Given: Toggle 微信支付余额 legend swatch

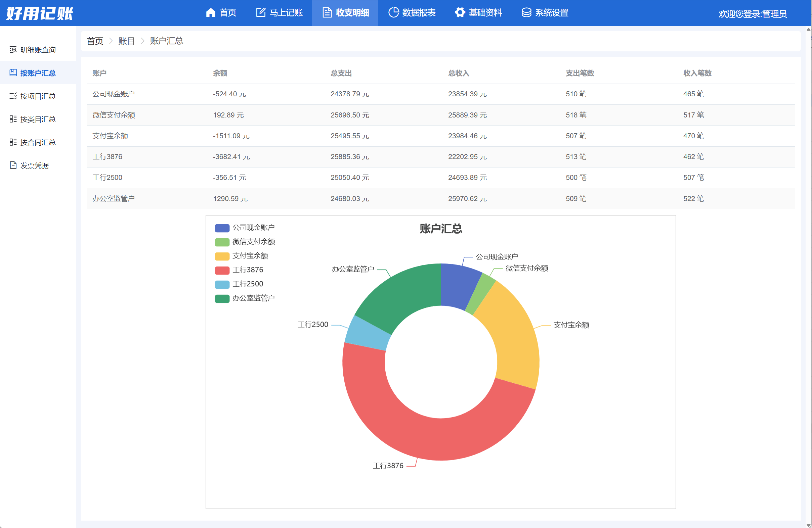Looking at the screenshot, I should click(222, 242).
